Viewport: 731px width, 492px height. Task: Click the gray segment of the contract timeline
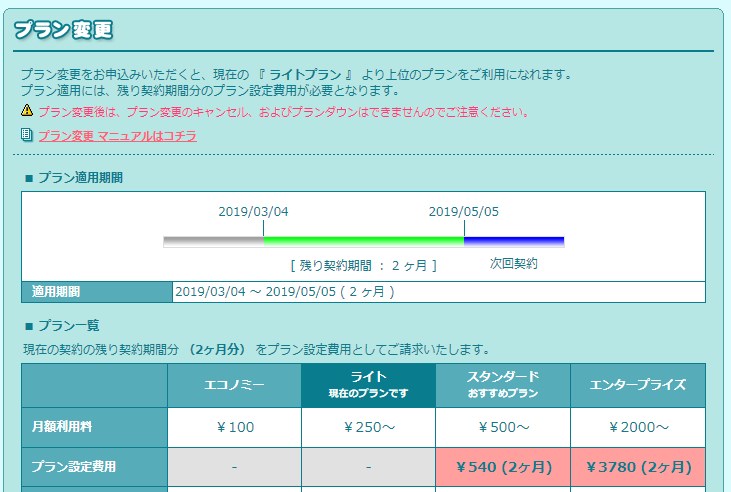[x=212, y=241]
